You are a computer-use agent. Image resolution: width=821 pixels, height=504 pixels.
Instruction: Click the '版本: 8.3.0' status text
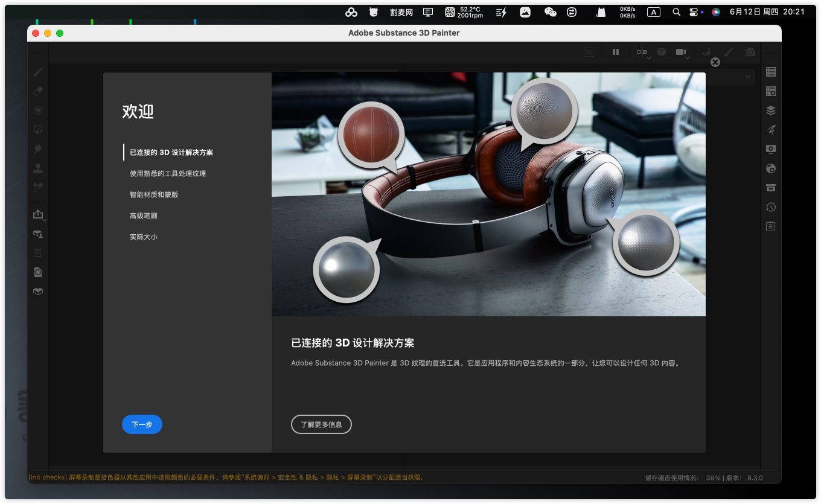(744, 477)
